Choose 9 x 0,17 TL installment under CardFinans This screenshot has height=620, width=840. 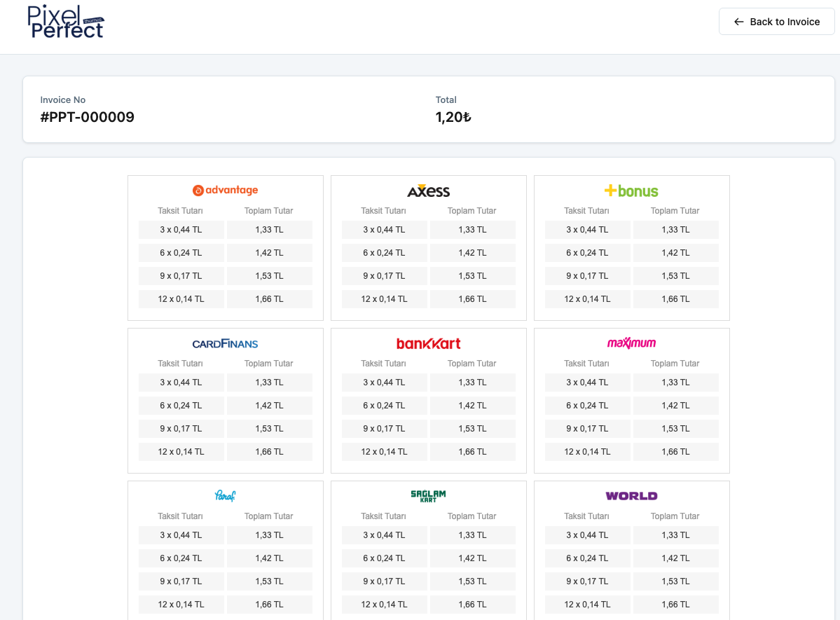(x=181, y=429)
